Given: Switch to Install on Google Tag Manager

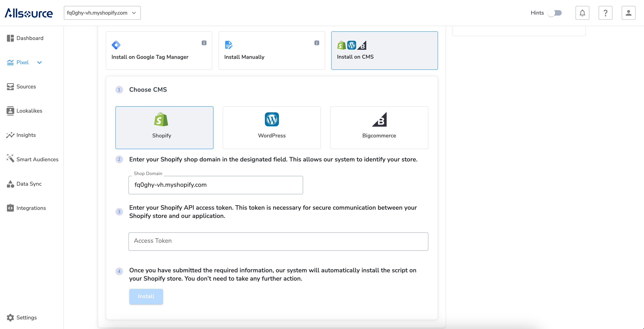Looking at the screenshot, I should [159, 51].
